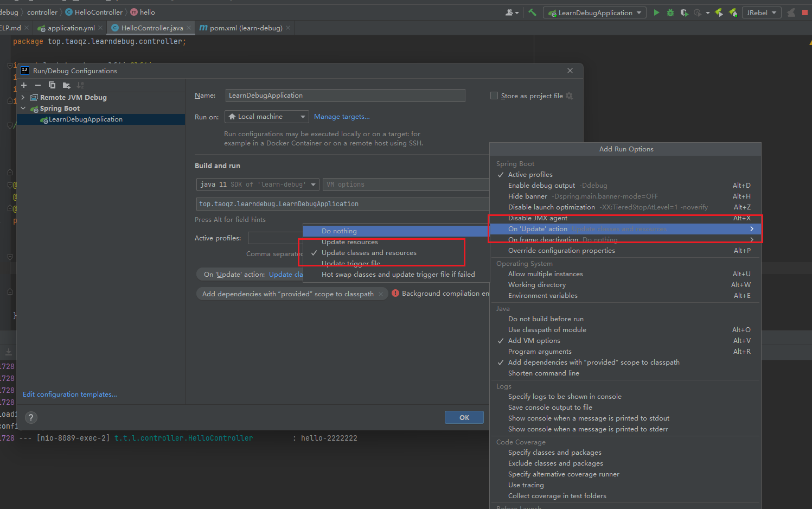Copy configuration icon in dialog toolbar
Image resolution: width=812 pixels, height=509 pixels.
52,85
